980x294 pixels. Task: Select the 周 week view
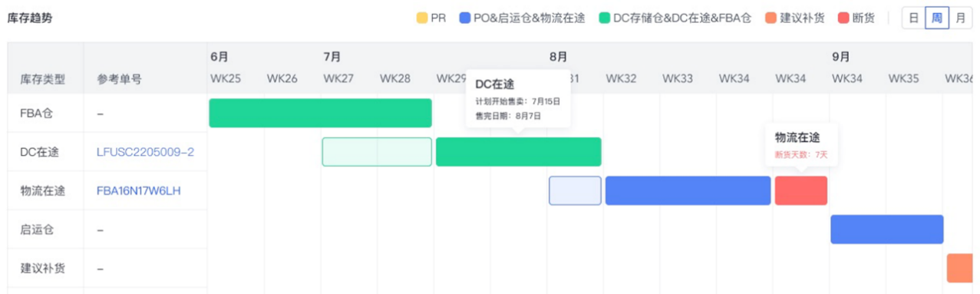tap(937, 18)
